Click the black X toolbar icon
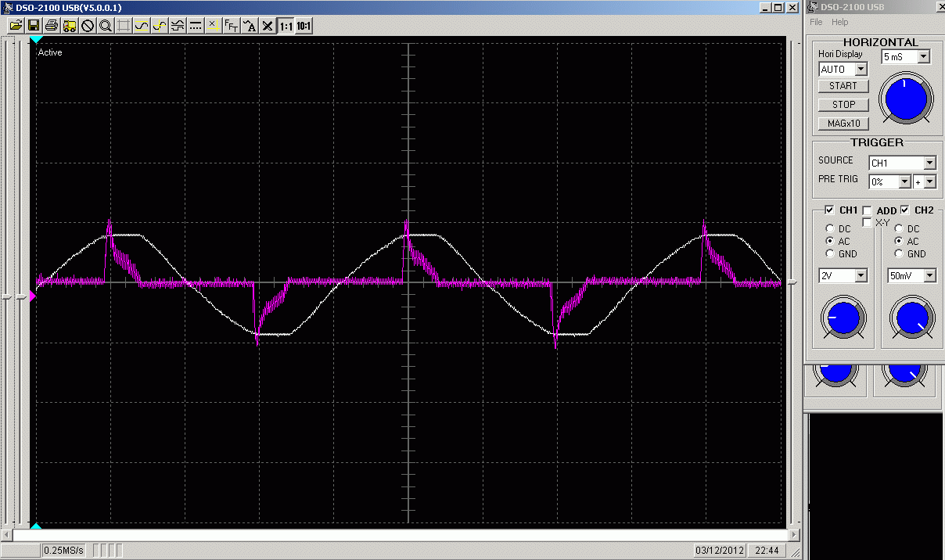 pyautogui.click(x=268, y=26)
